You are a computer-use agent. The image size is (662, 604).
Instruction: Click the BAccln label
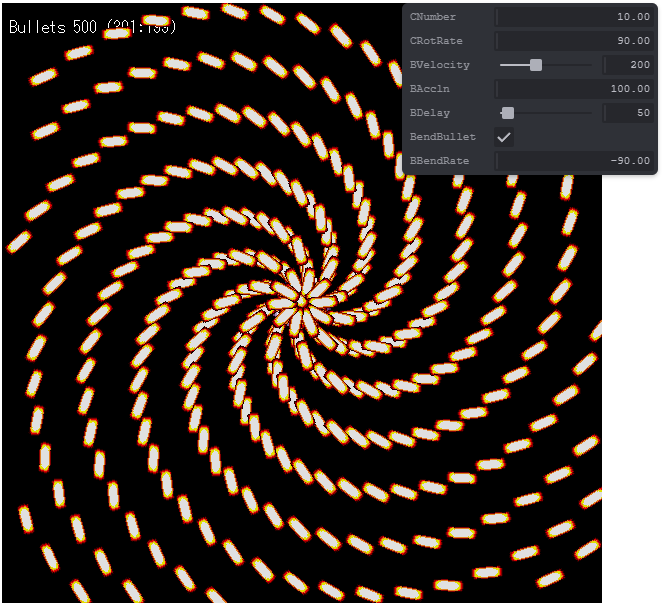coord(429,89)
